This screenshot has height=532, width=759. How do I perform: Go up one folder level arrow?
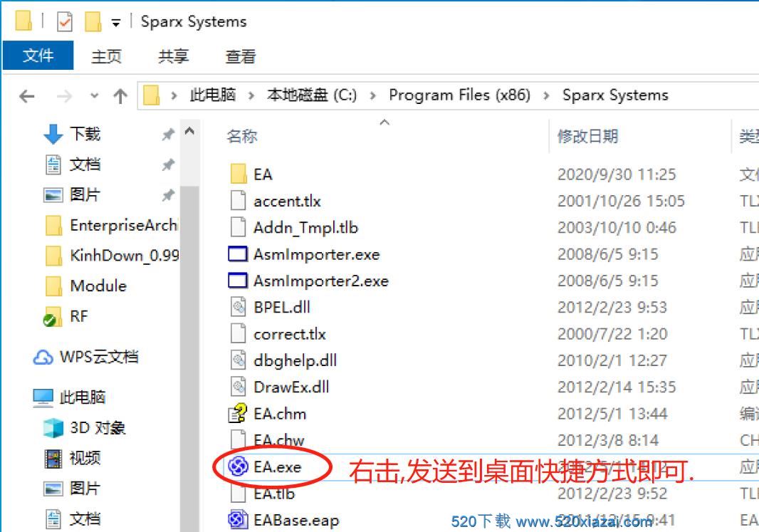point(120,96)
